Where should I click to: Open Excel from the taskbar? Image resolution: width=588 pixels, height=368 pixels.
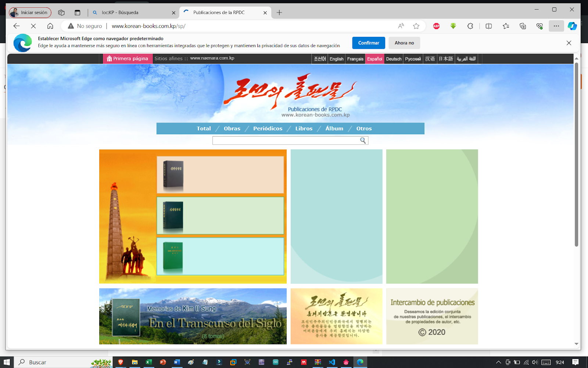click(149, 362)
